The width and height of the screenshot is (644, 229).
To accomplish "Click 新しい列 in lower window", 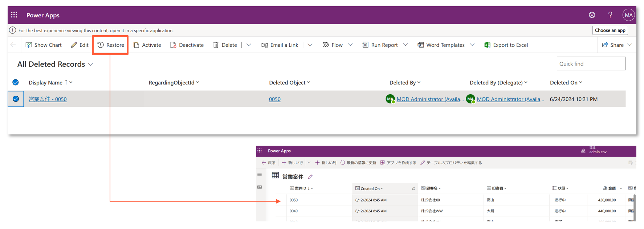I will click(326, 163).
